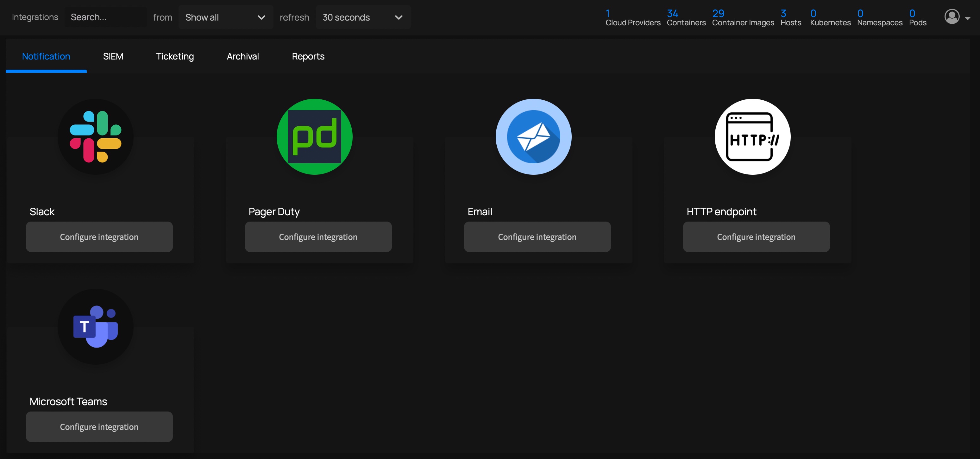Image resolution: width=980 pixels, height=459 pixels.
Task: Open the Pods count link
Action: point(918,18)
